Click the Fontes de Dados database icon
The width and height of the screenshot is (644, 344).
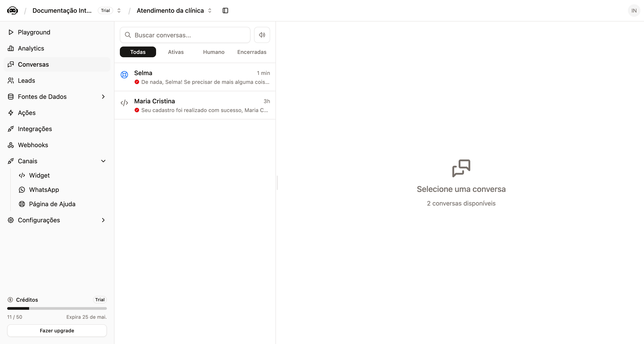[x=11, y=97]
